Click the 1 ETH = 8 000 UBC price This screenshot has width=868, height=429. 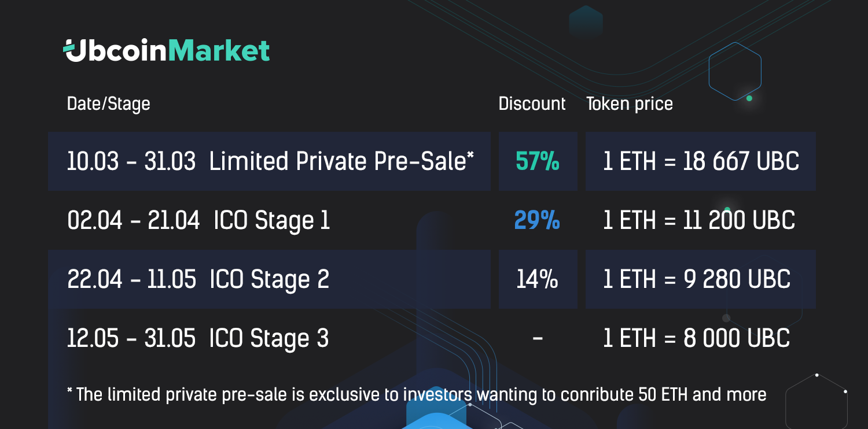pyautogui.click(x=696, y=338)
